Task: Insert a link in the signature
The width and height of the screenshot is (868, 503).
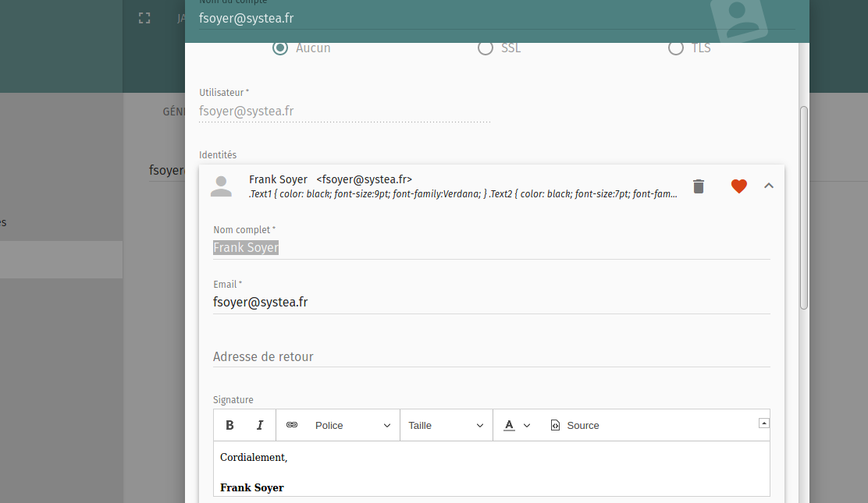Action: click(x=292, y=425)
